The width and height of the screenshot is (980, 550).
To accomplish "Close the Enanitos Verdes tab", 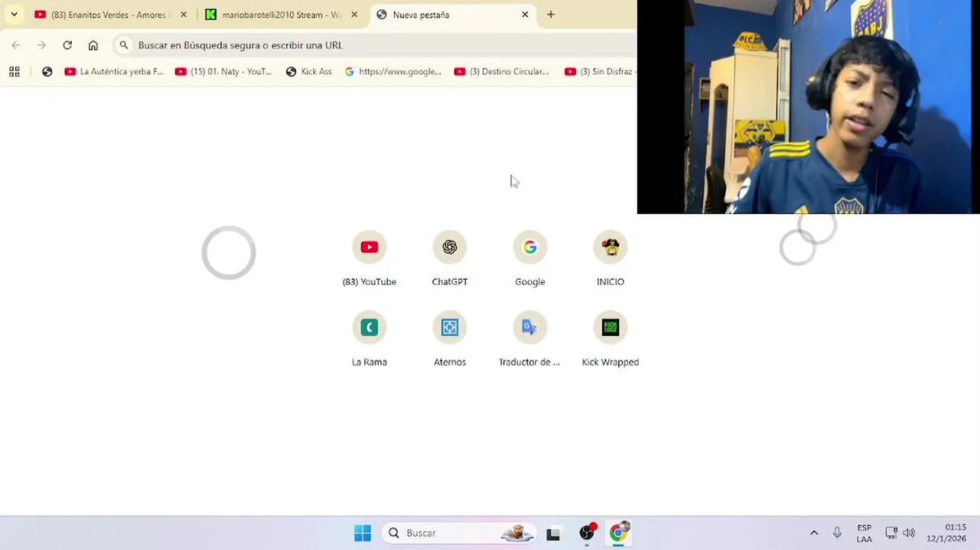I will [x=183, y=15].
